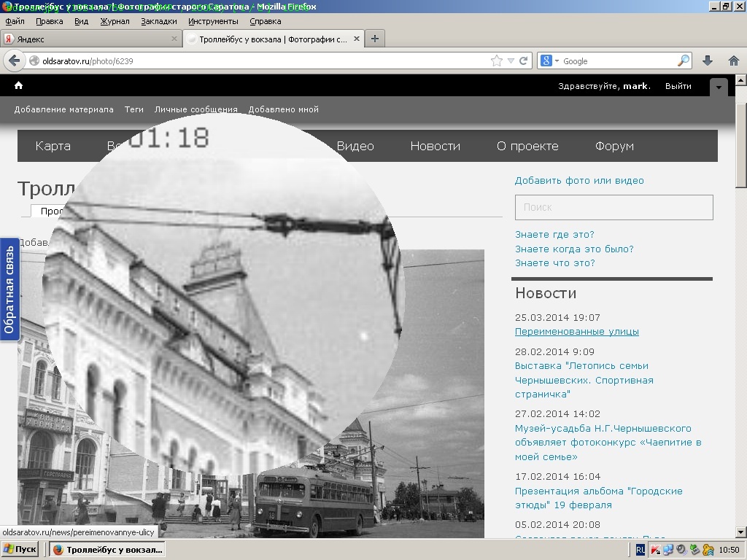Close the Троллейбус у вокзала tab
The image size is (747, 560).
(x=356, y=39)
